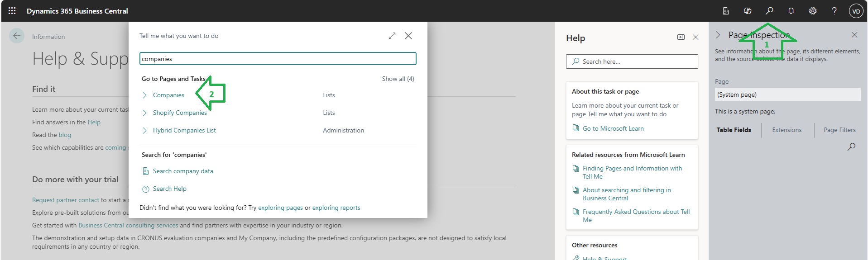Follow the exploring pages link
Image resolution: width=868 pixels, height=260 pixels.
pyautogui.click(x=280, y=208)
